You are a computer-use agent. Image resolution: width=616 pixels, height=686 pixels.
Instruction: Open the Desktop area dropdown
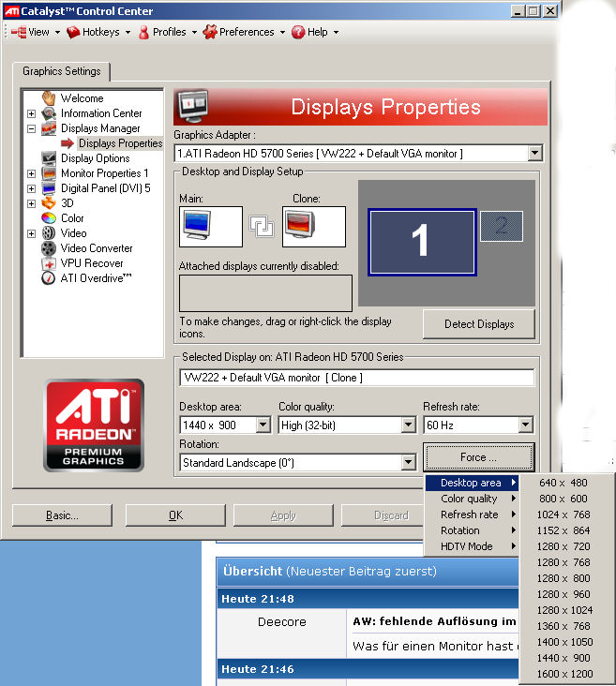tap(263, 425)
